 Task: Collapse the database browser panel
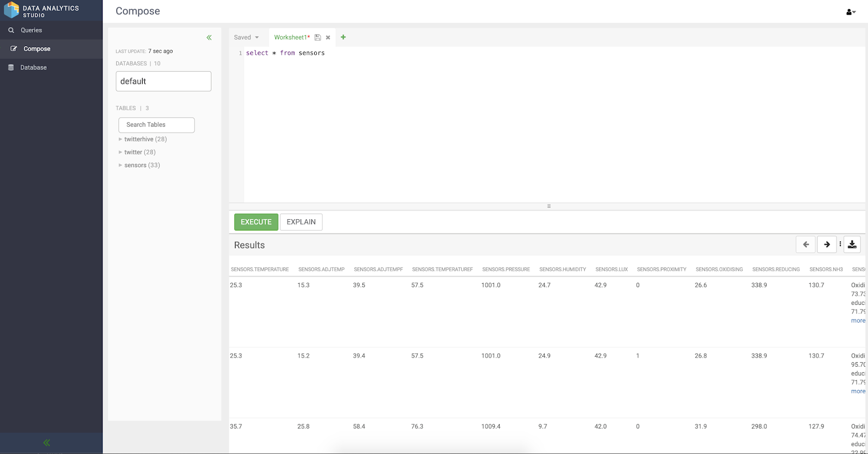tap(209, 37)
